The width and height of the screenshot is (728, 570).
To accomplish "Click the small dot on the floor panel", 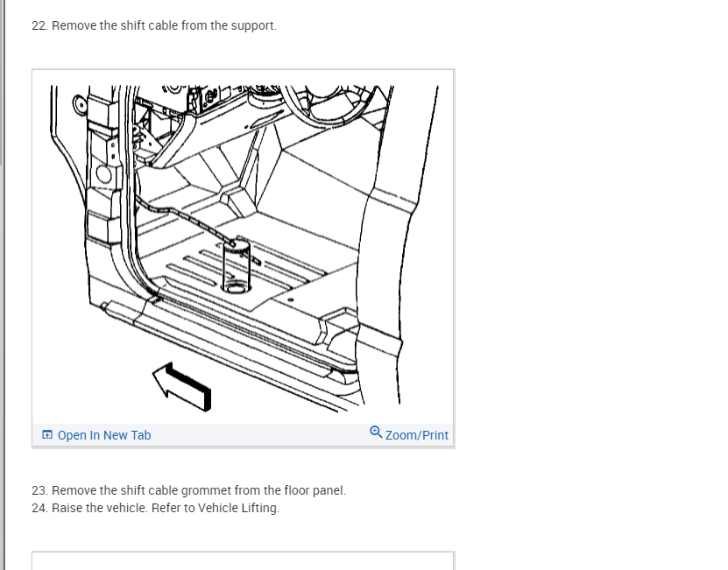I will point(291,299).
